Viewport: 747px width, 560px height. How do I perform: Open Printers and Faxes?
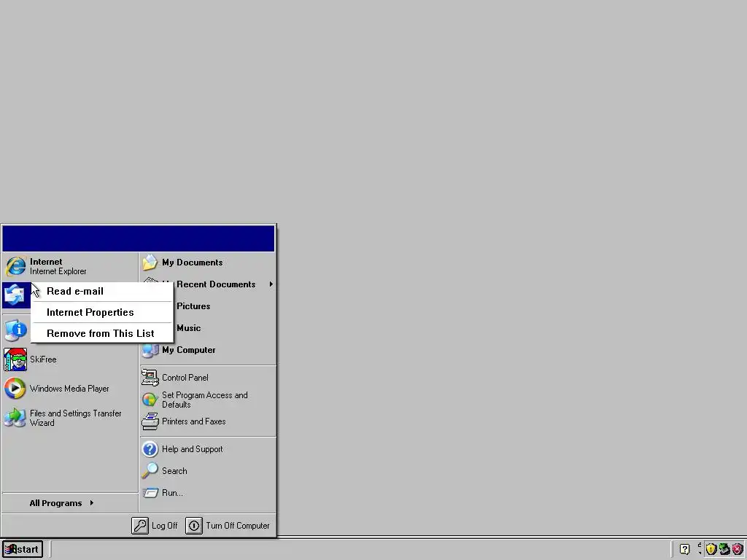coord(208,421)
